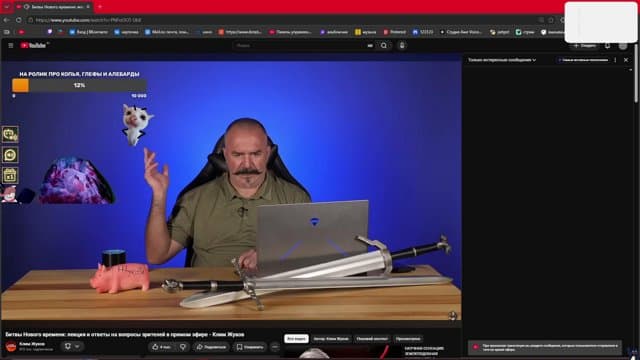Select the active YouTube video tab
The image size is (640, 360).
(x=53, y=7)
